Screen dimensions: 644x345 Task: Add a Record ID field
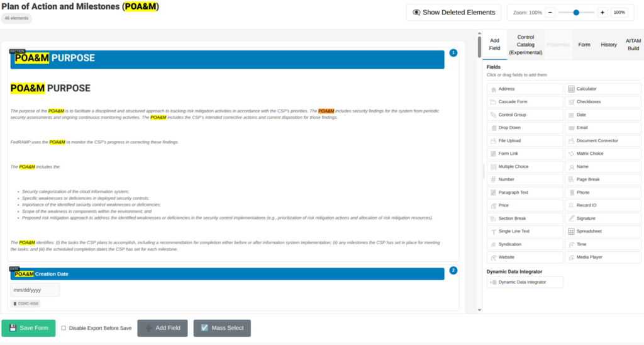pos(602,205)
